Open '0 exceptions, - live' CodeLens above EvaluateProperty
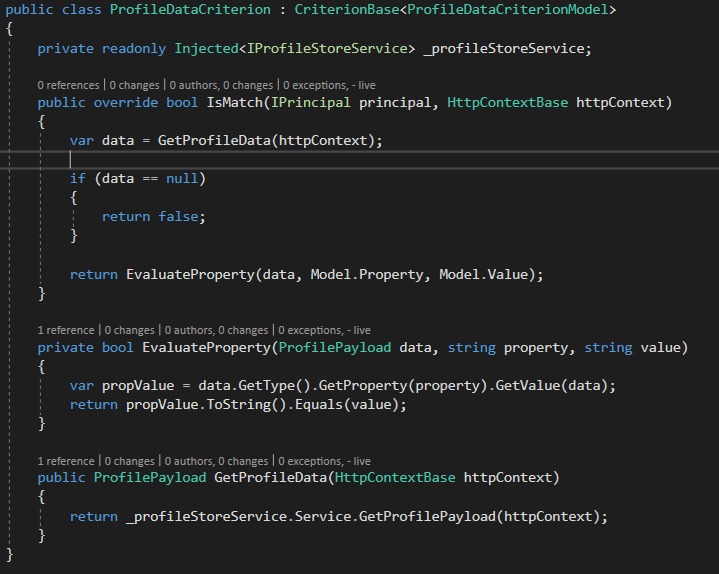 pos(324,330)
